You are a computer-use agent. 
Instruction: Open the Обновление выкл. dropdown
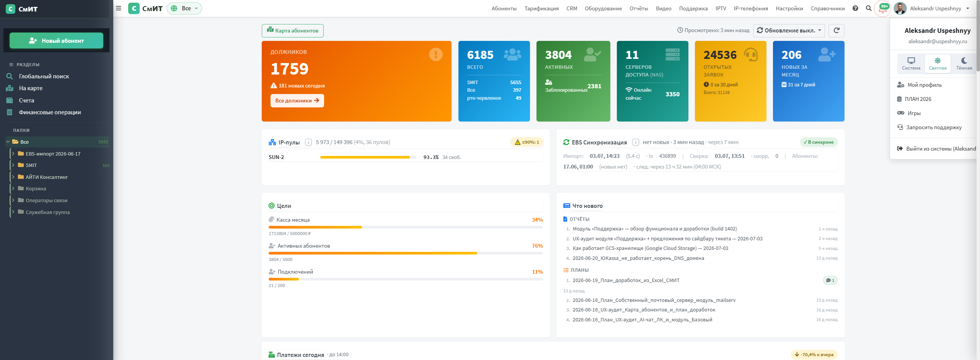(x=789, y=31)
